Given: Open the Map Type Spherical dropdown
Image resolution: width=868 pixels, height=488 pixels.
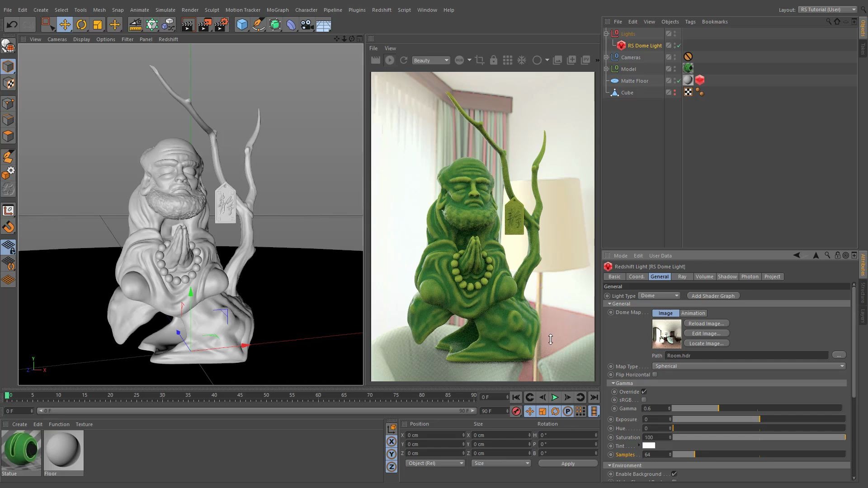Looking at the screenshot, I should click(748, 366).
